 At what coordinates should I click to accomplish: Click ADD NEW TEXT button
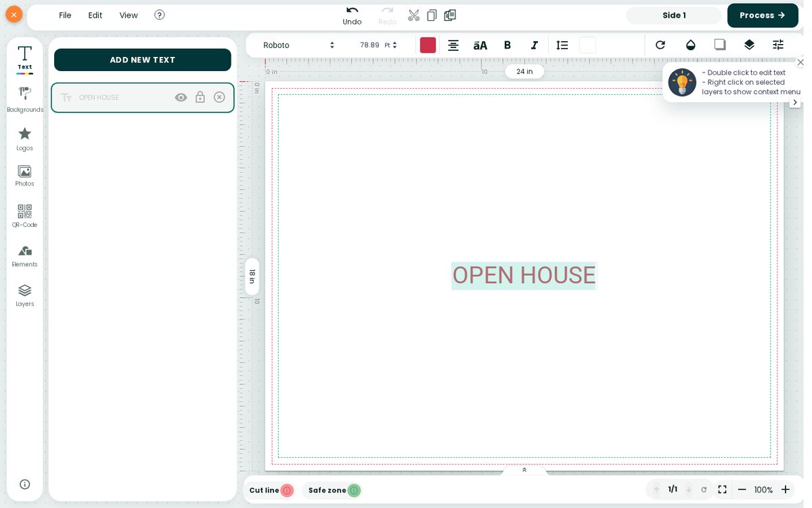pyautogui.click(x=143, y=60)
